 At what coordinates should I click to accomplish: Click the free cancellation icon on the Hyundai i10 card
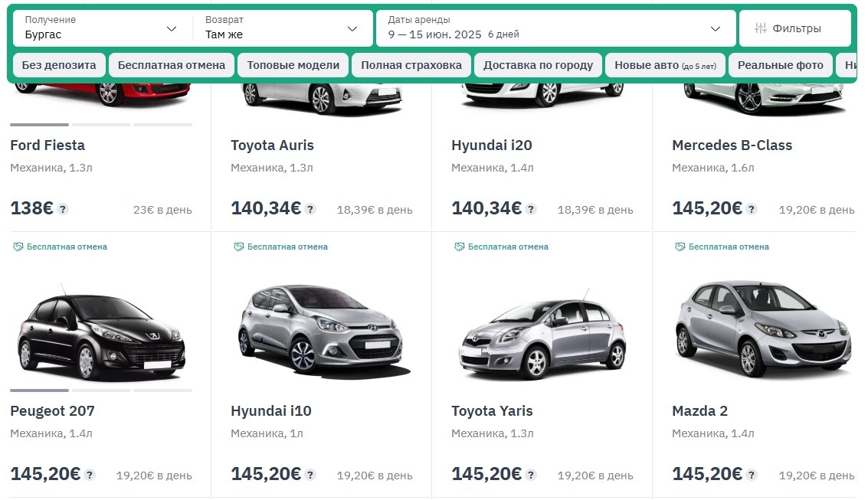238,247
